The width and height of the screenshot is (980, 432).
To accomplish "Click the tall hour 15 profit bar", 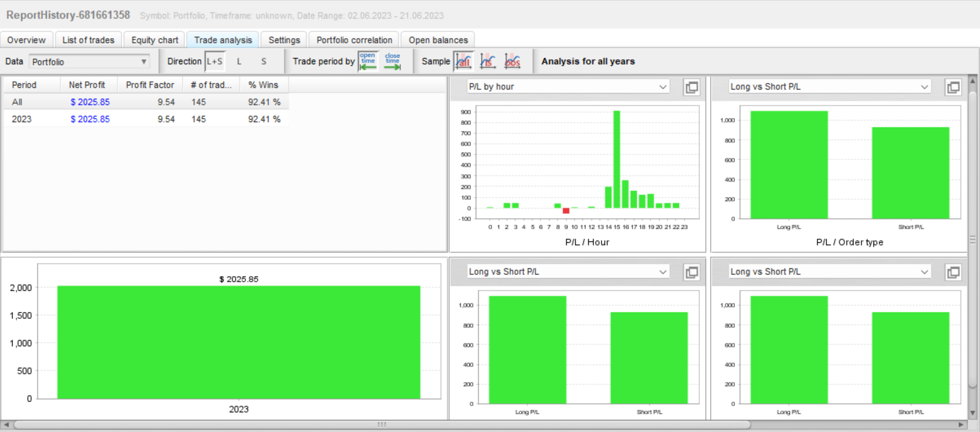I will pyautogui.click(x=617, y=159).
